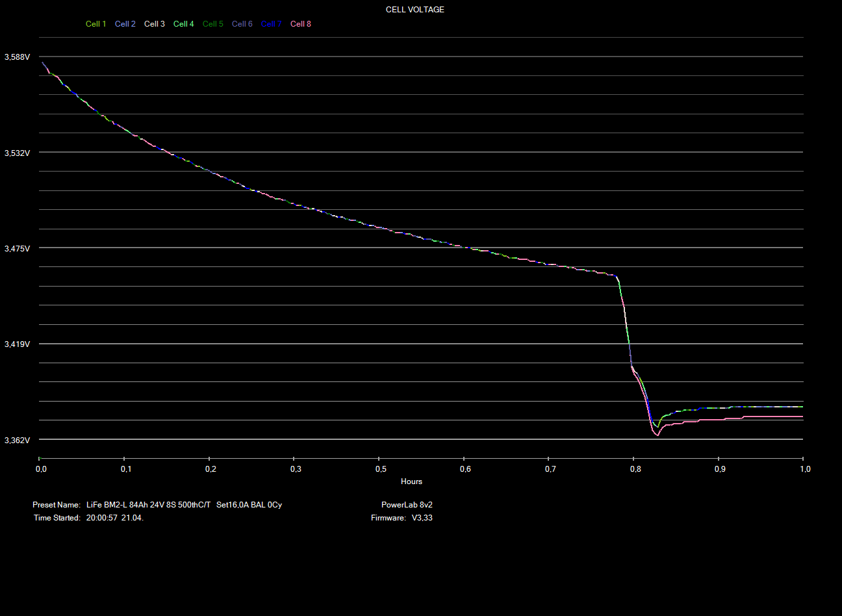
Task: Toggle the Cell 3 legend entry
Action: pyautogui.click(x=154, y=24)
